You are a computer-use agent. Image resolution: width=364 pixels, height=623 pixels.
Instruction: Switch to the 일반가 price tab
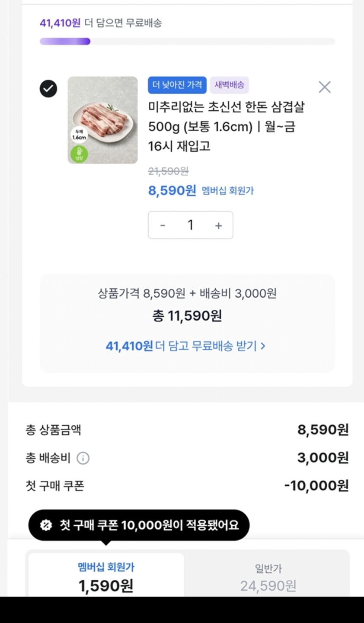tap(268, 576)
